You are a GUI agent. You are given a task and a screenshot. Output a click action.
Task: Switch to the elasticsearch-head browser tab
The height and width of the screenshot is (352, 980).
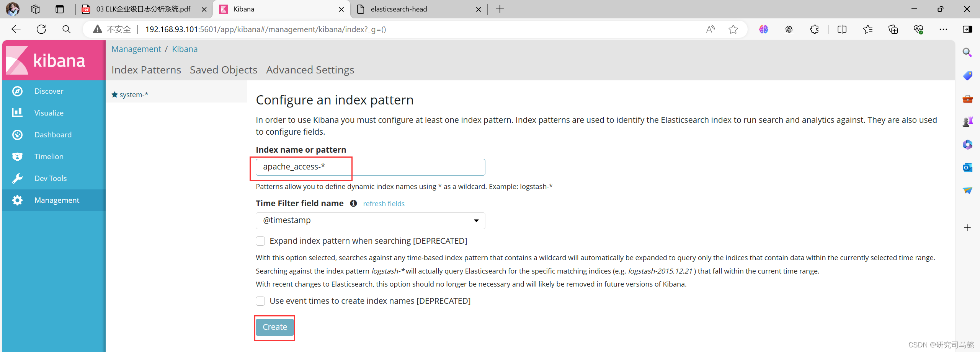coord(399,9)
